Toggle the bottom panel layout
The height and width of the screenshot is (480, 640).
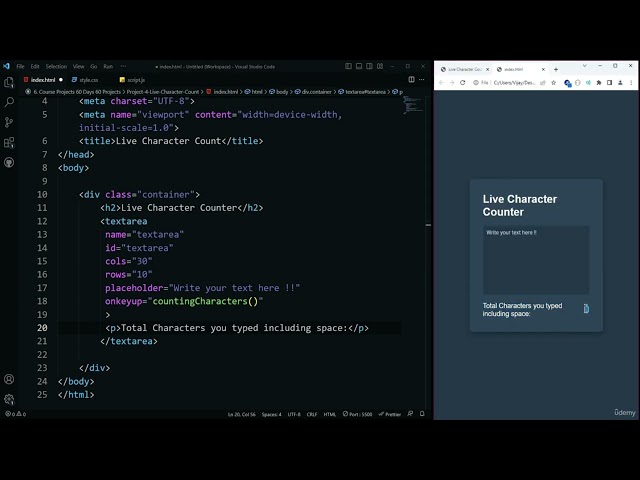pyautogui.click(x=359, y=66)
